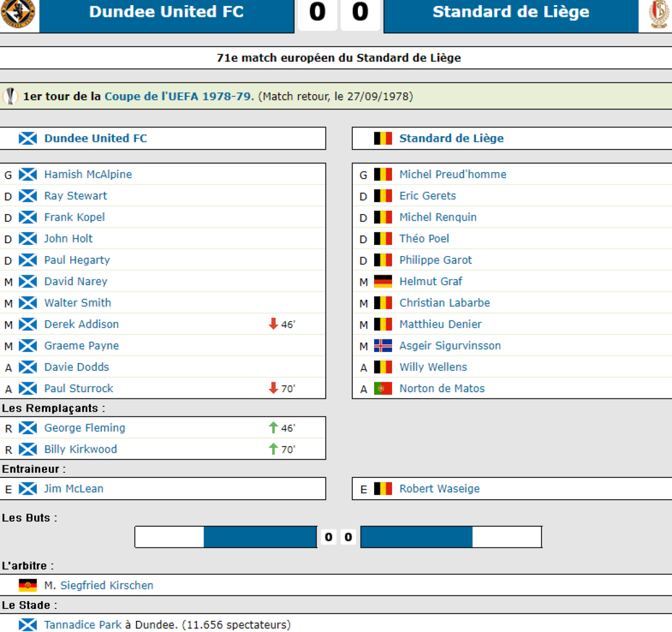Image resolution: width=672 pixels, height=632 pixels.
Task: Click the Scottish flag beside Tannadice Park
Action: pos(27,625)
